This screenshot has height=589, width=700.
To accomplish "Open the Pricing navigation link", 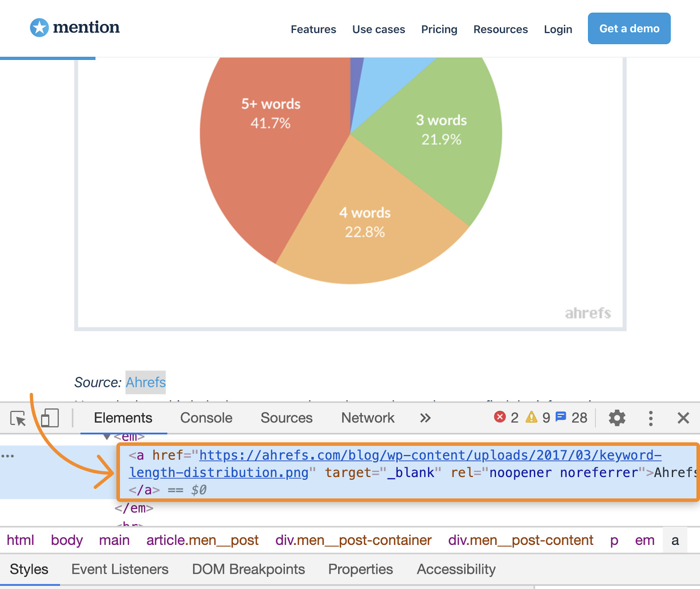I will tap(439, 29).
